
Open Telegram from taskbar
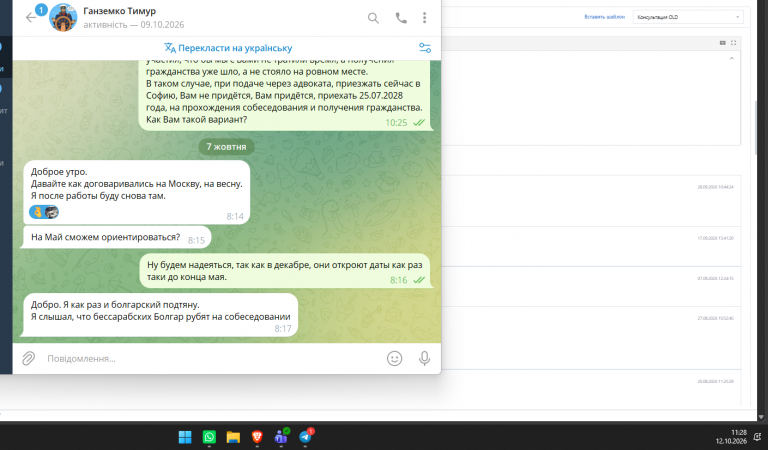tap(306, 437)
